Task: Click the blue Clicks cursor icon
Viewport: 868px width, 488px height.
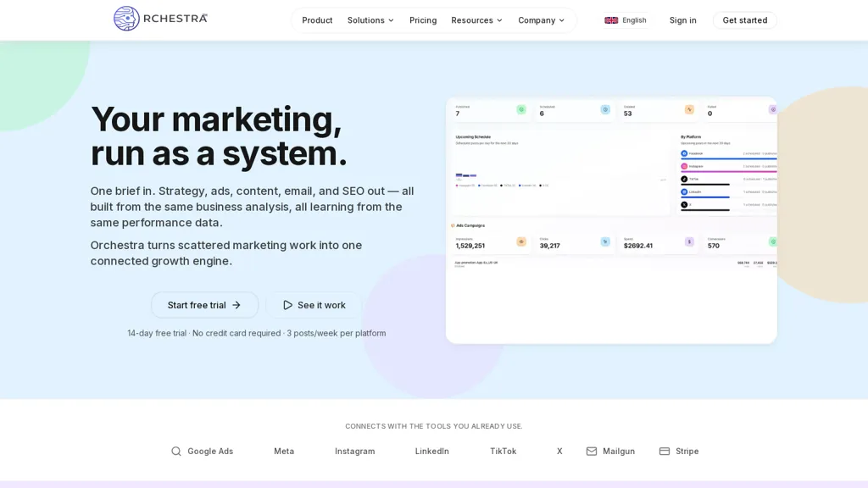Action: click(x=605, y=241)
